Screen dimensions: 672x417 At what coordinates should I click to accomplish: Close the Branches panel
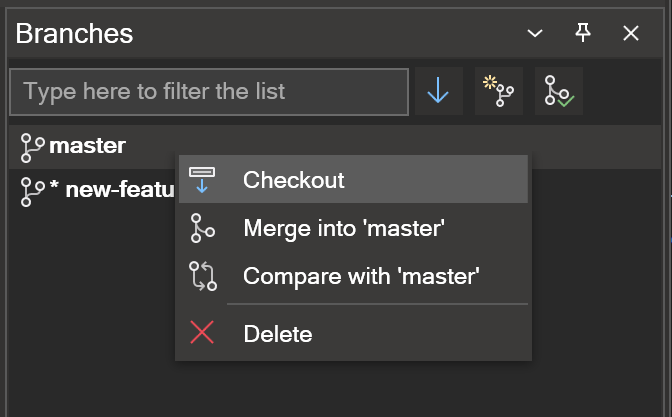(x=631, y=33)
